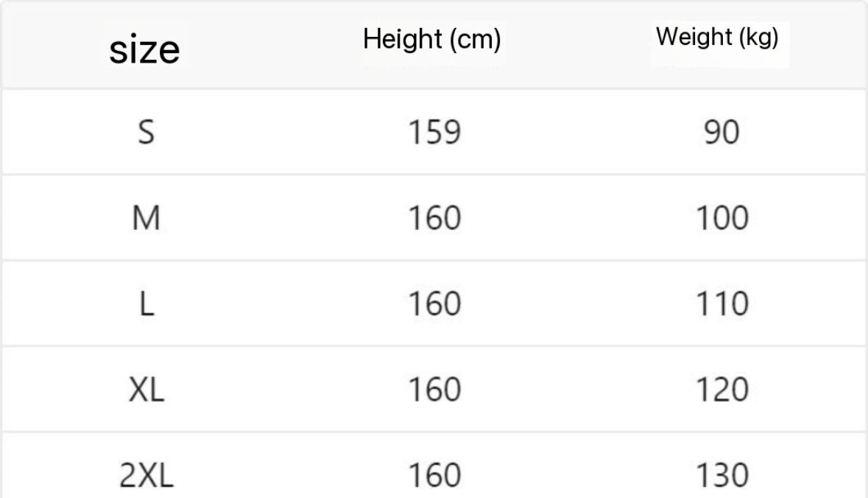Click the height value in XL row
This screenshot has width=868, height=498.
click(x=434, y=390)
